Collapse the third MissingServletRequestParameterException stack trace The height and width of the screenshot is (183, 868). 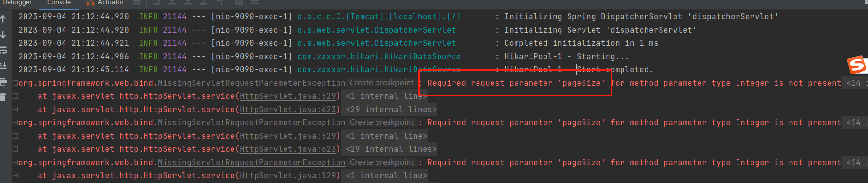[15, 162]
